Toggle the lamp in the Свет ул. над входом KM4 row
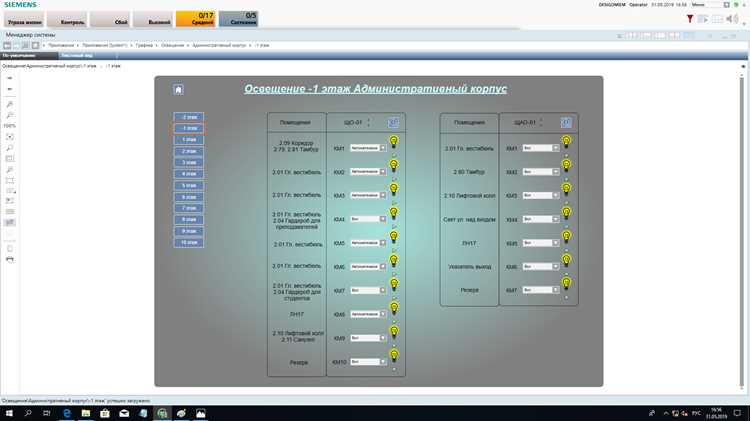750x421 pixels. coord(566,213)
